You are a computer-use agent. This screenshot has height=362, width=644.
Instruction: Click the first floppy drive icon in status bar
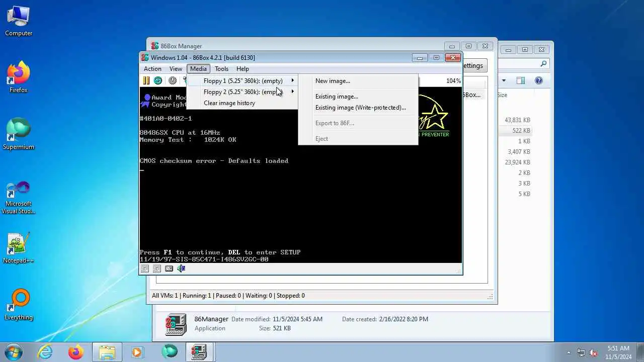pos(145,268)
